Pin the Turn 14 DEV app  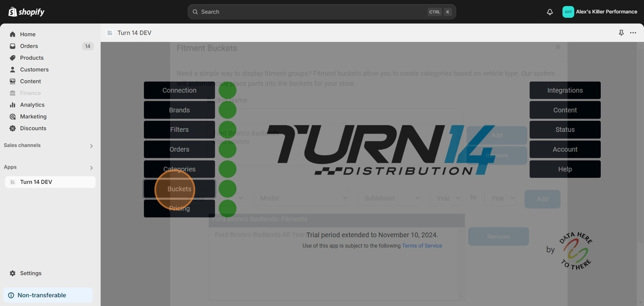pyautogui.click(x=621, y=33)
